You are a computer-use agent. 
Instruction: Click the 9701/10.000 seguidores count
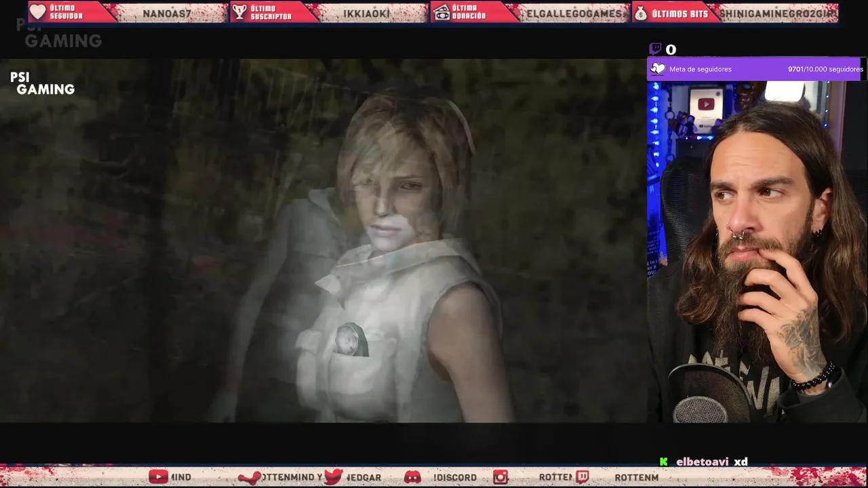click(825, 69)
